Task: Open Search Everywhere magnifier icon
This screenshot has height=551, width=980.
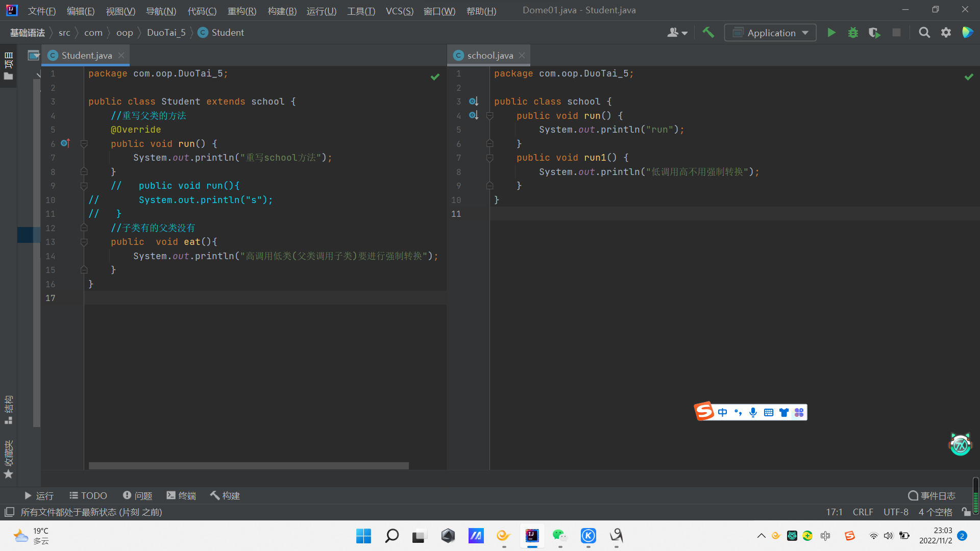Action: [x=924, y=33]
